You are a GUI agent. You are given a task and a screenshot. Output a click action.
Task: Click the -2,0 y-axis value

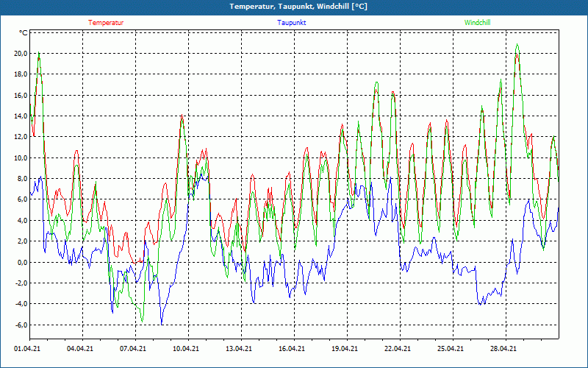coord(21,283)
